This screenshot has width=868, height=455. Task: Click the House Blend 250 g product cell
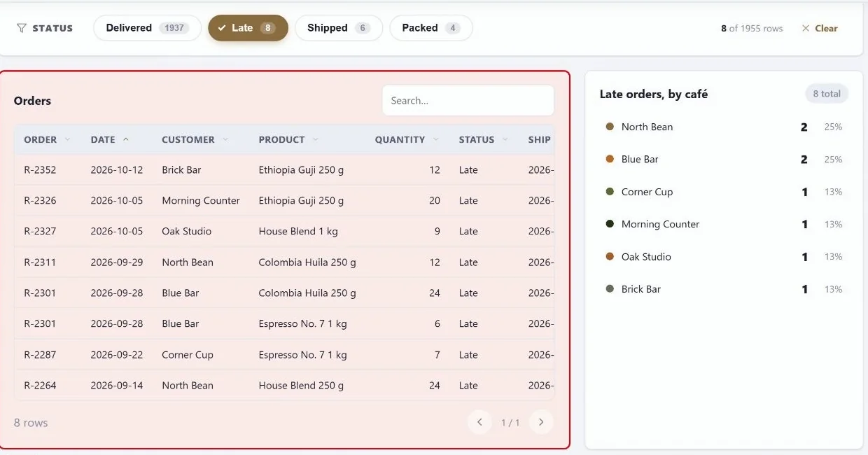301,386
